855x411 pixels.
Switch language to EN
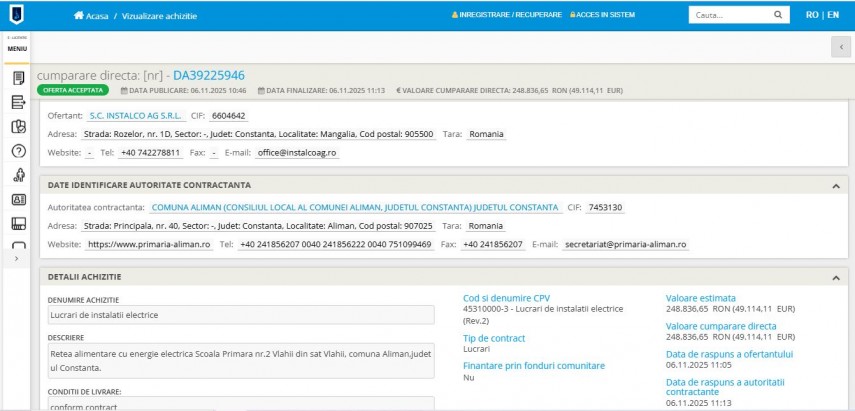point(832,16)
